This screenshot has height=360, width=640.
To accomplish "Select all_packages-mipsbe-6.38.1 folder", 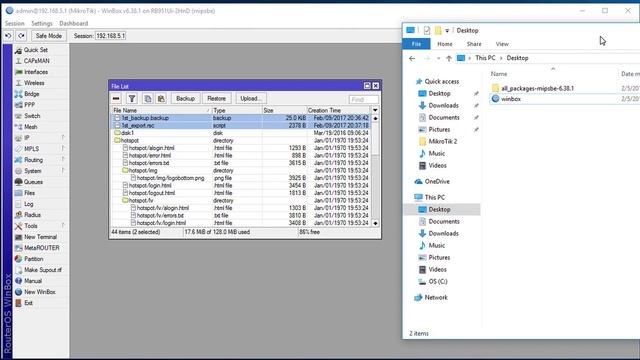I will (x=538, y=88).
